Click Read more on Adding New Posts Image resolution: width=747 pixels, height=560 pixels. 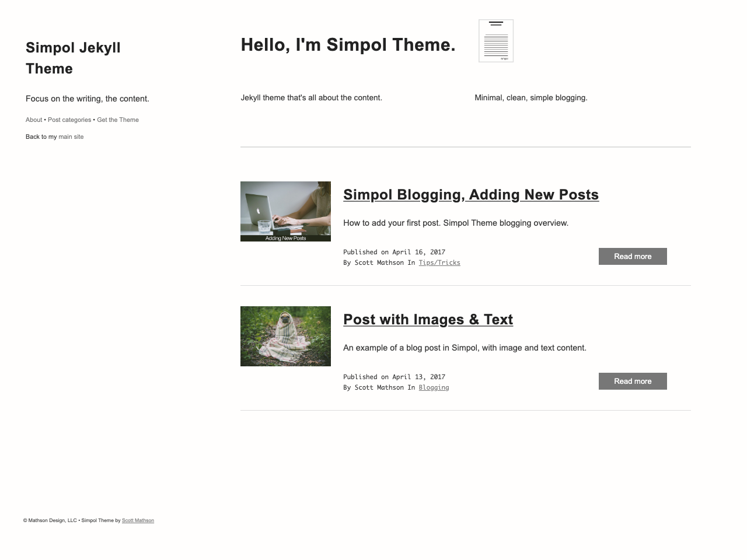pyautogui.click(x=633, y=256)
